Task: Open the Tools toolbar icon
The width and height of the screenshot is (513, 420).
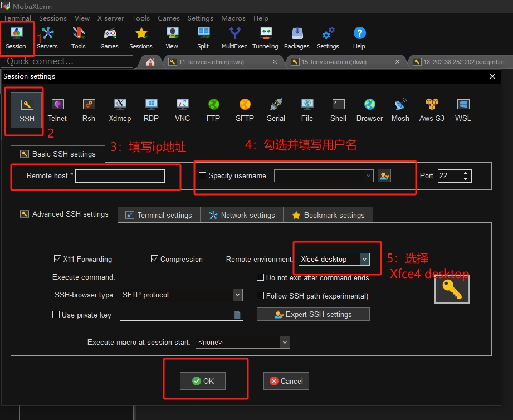Action: (x=78, y=38)
